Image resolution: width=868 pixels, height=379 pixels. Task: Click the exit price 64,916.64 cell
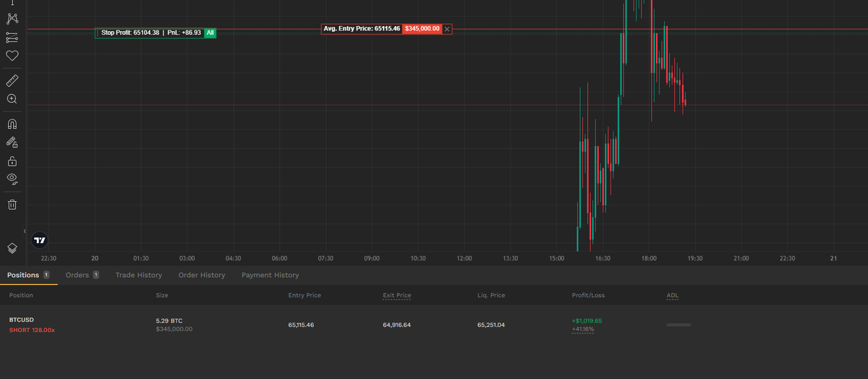(396, 325)
